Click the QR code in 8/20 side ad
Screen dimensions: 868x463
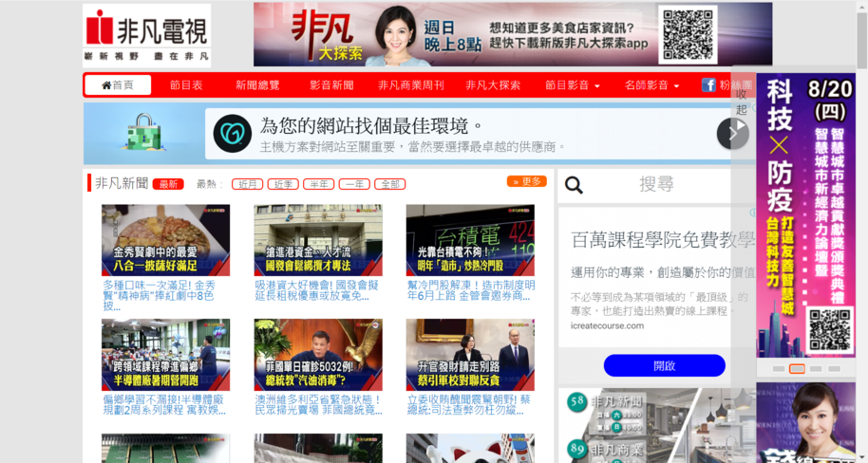click(829, 329)
